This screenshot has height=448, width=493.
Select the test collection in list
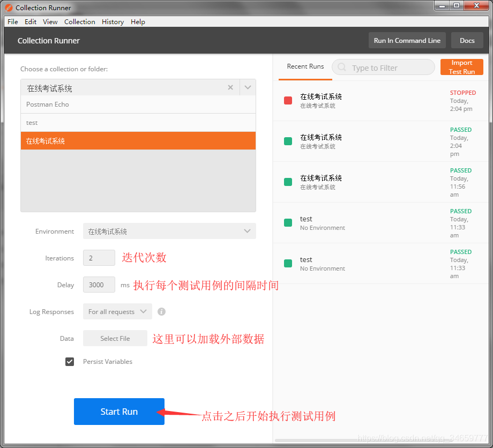(138, 123)
